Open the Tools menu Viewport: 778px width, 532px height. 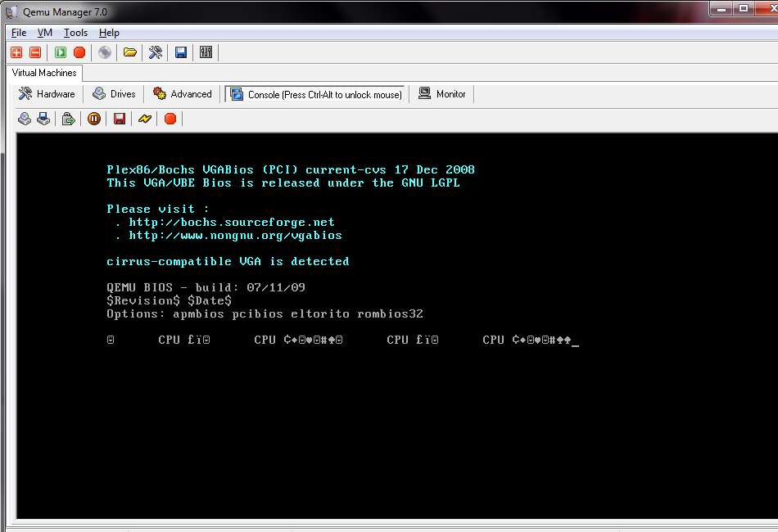(x=75, y=33)
